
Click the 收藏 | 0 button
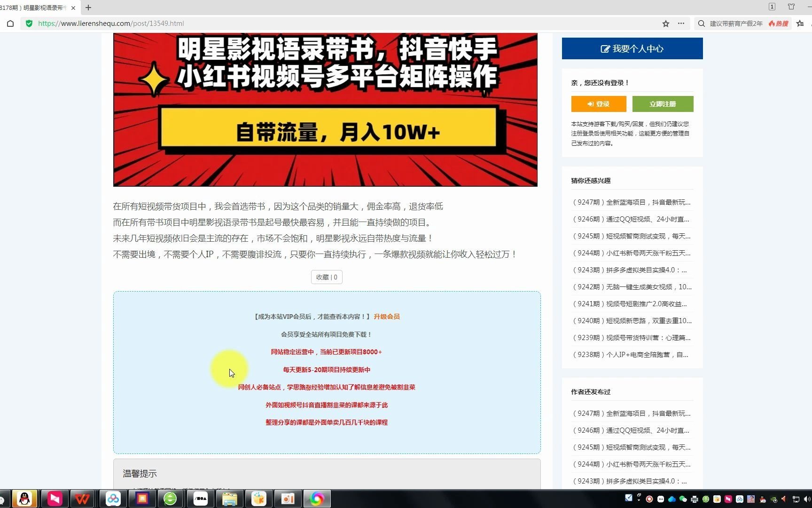click(x=327, y=277)
